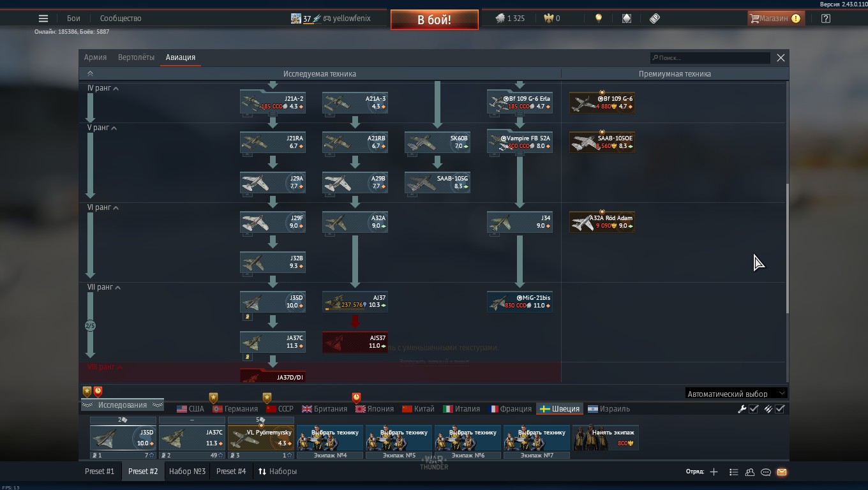Select the J34 aircraft card
868x490 pixels.
pyautogui.click(x=520, y=221)
